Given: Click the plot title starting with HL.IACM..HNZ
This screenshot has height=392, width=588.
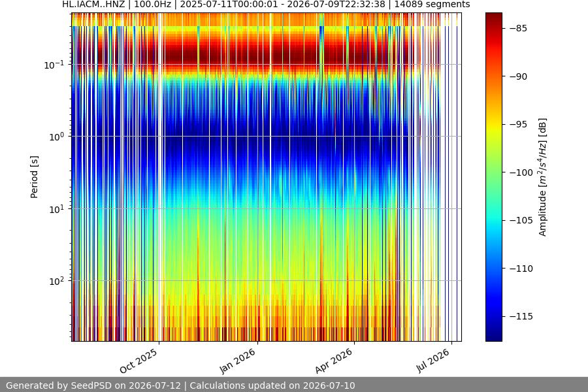Looking at the screenshot, I should tap(266, 5).
